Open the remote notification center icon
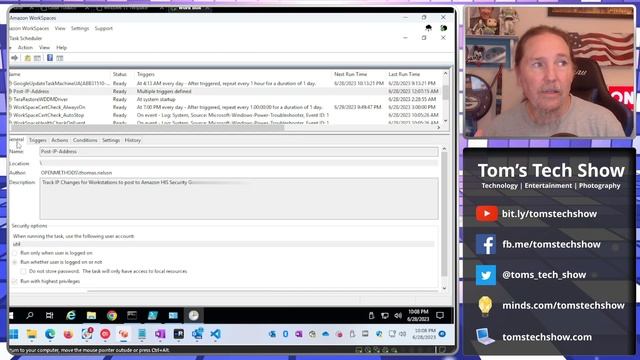 point(440,316)
